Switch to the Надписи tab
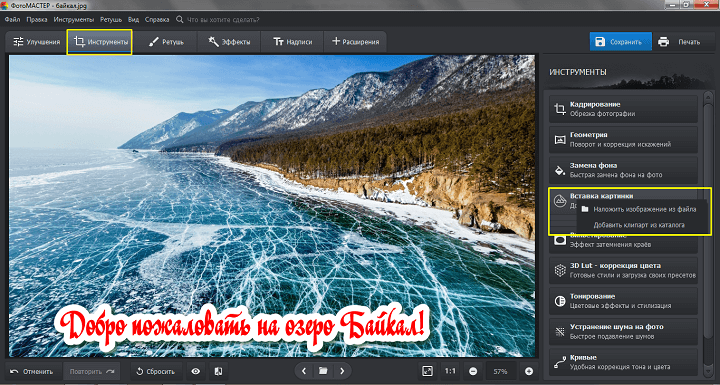Viewport: 720px width, 385px height. coord(292,42)
